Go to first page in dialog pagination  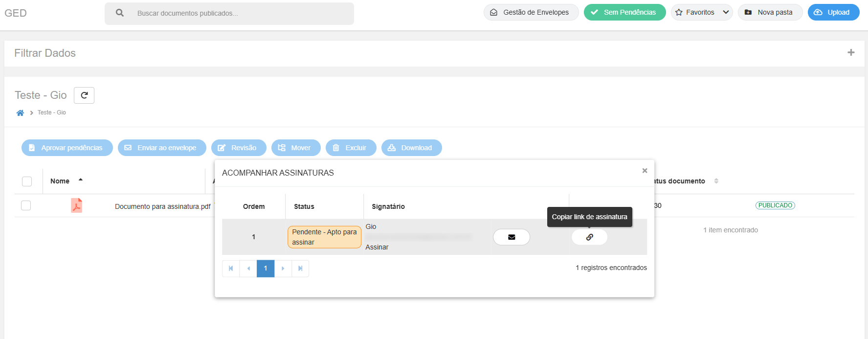click(231, 269)
